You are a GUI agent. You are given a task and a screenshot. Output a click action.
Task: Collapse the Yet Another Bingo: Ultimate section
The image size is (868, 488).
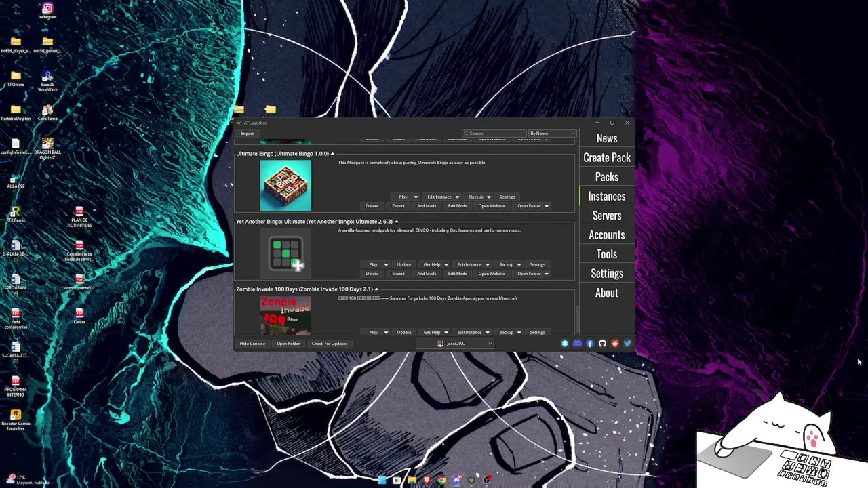click(397, 222)
